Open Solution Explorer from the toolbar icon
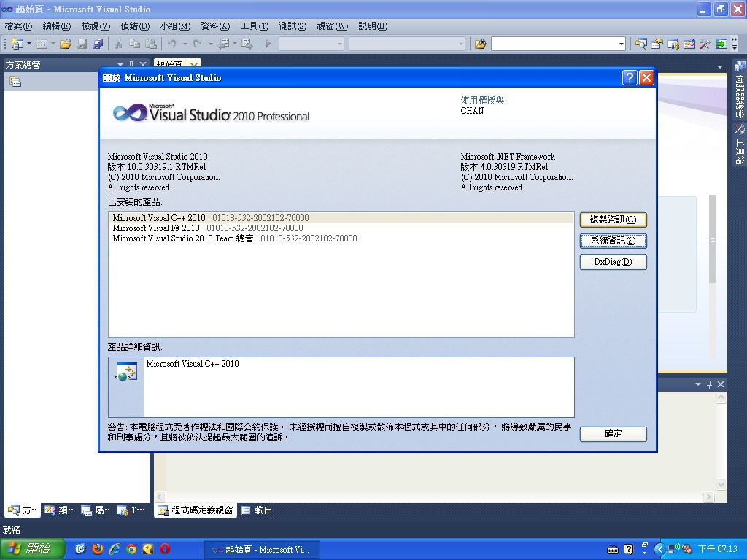 (641, 44)
